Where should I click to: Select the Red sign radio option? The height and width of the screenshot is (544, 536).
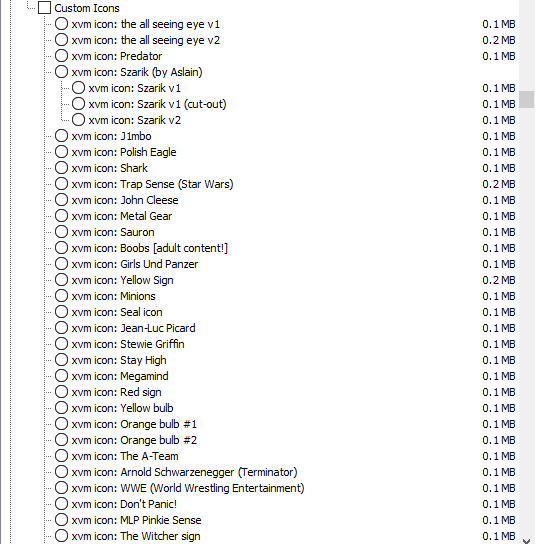[x=61, y=392]
